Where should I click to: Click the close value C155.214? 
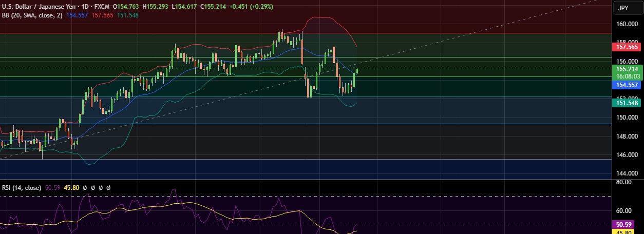(214, 7)
